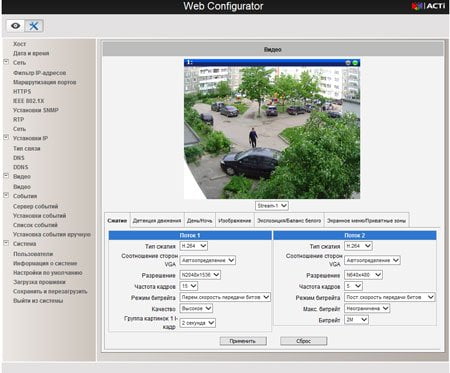This screenshot has height=373, width=450.
Task: Open live view with the eye icon
Action: pos(15,26)
